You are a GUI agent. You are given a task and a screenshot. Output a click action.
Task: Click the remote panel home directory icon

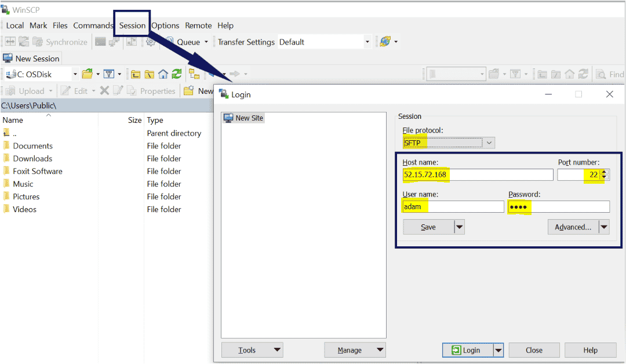click(x=569, y=74)
